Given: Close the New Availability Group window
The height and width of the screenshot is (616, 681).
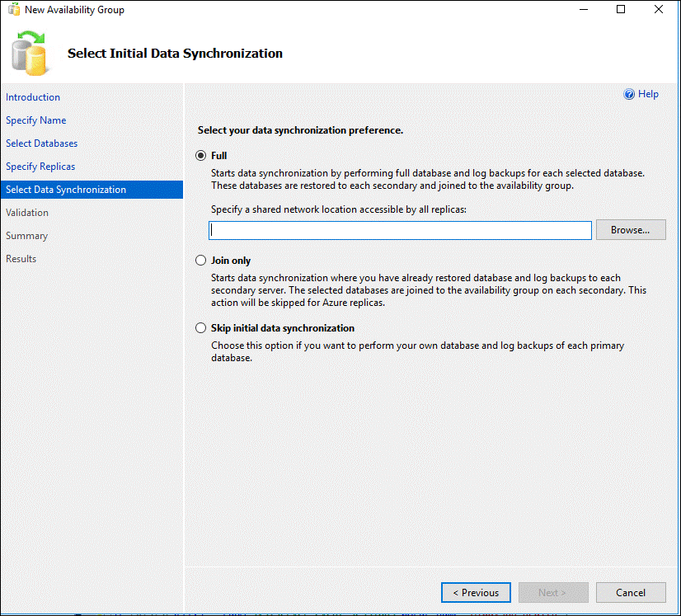Looking at the screenshot, I should click(x=659, y=10).
